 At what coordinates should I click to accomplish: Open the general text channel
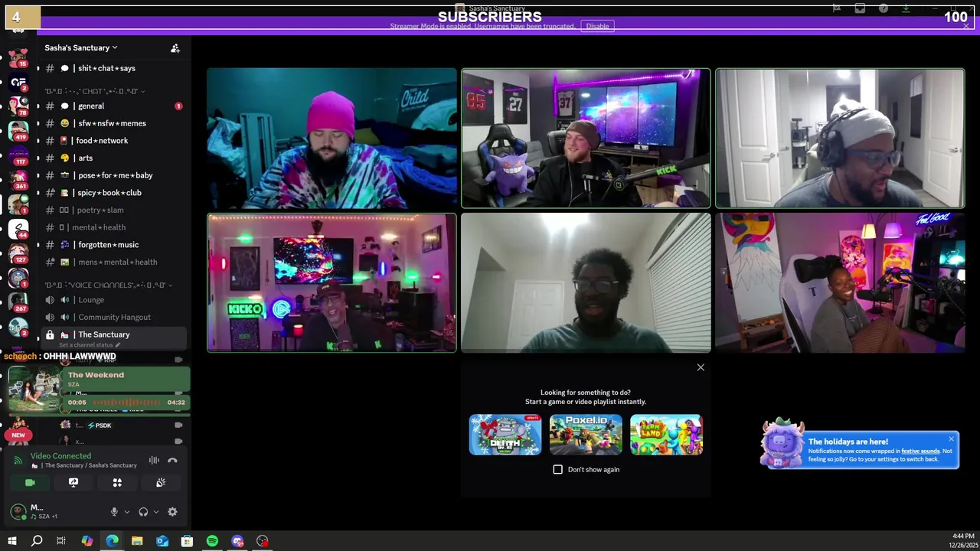pyautogui.click(x=113, y=106)
